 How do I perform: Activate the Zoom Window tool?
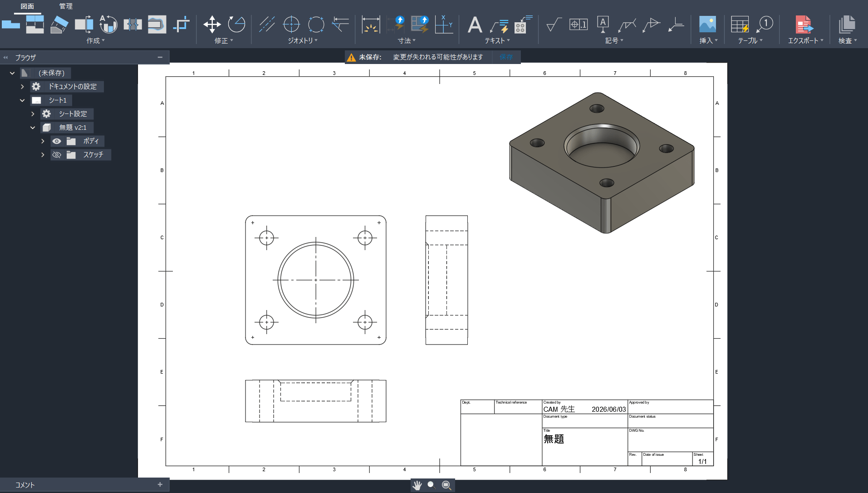tap(446, 485)
